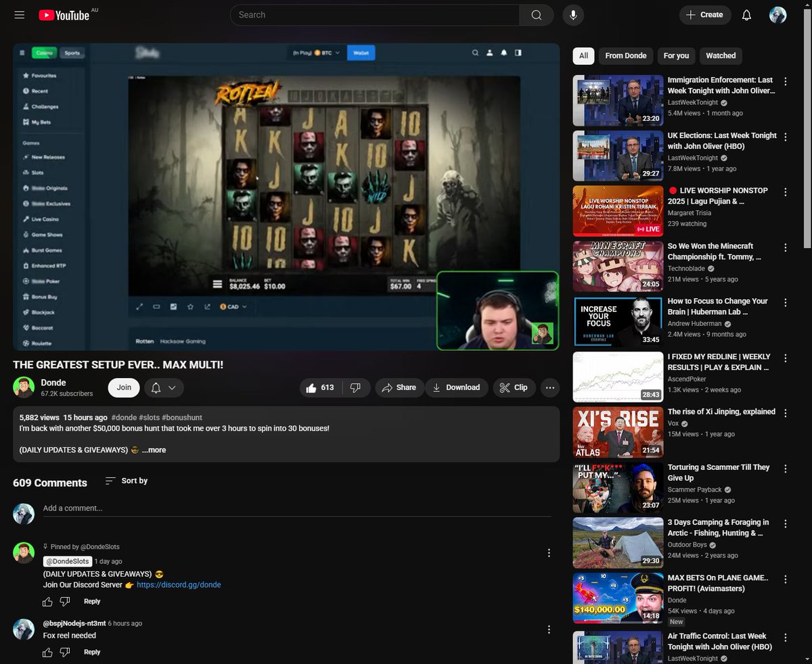Select the From Donde filter chip
Screen dimensions: 812x664
pos(626,55)
